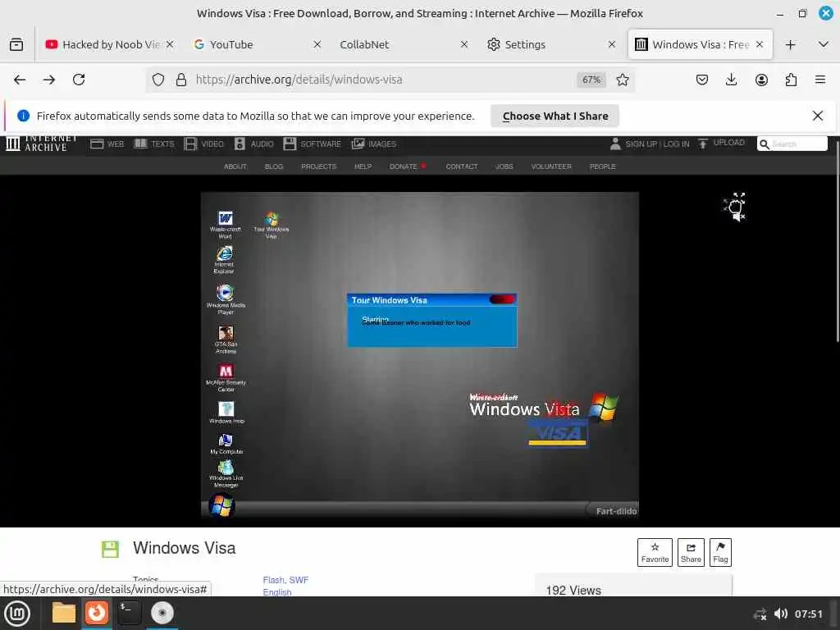Toggle fullscreen for the emulator player
Screen dimensions: 840x630
coord(739,197)
